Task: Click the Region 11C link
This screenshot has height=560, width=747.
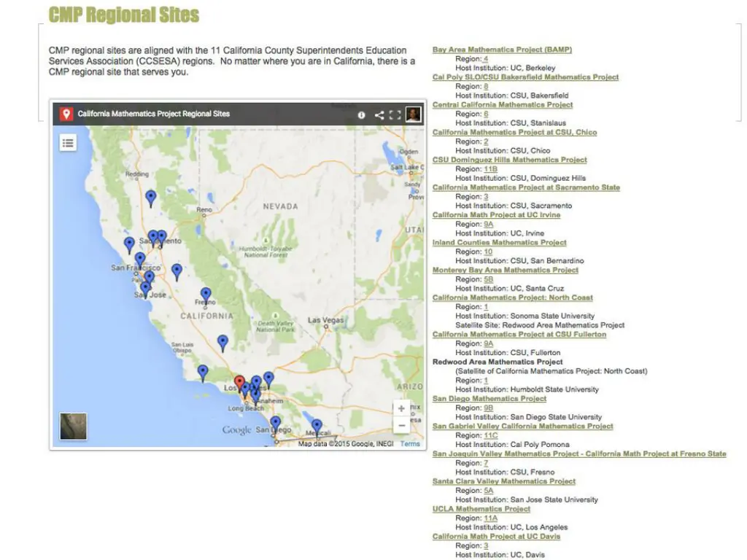Action: [490, 436]
